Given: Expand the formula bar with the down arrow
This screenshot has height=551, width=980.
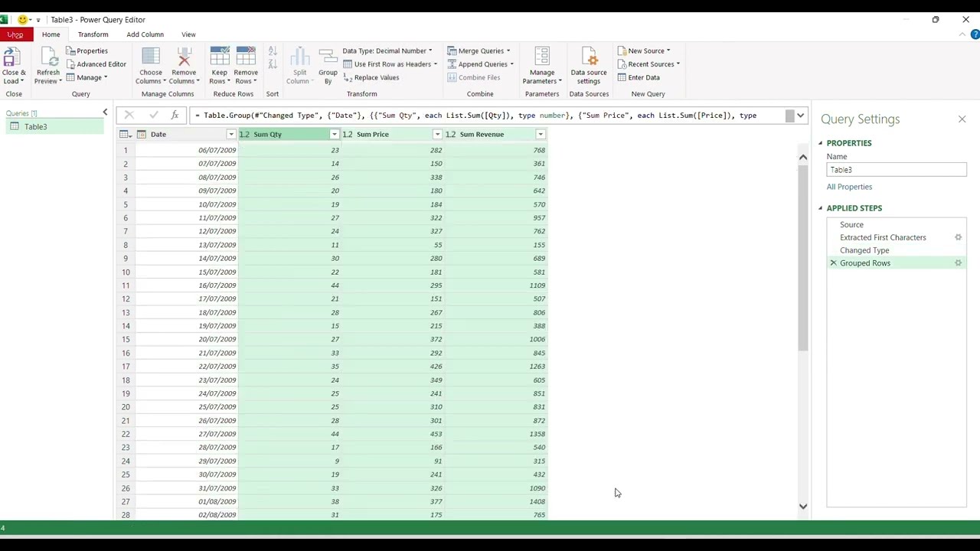Looking at the screenshot, I should pyautogui.click(x=800, y=116).
